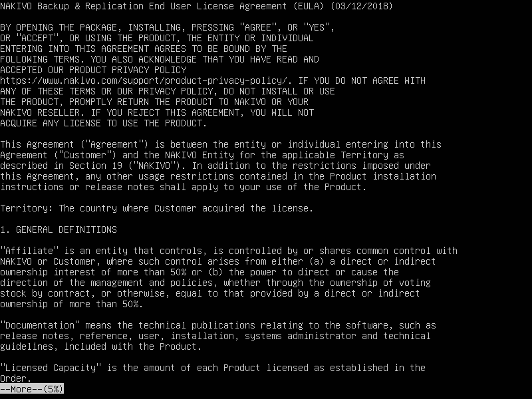
Task: Click the "Licensed Capacity" definition term
Action: [x=51, y=368]
